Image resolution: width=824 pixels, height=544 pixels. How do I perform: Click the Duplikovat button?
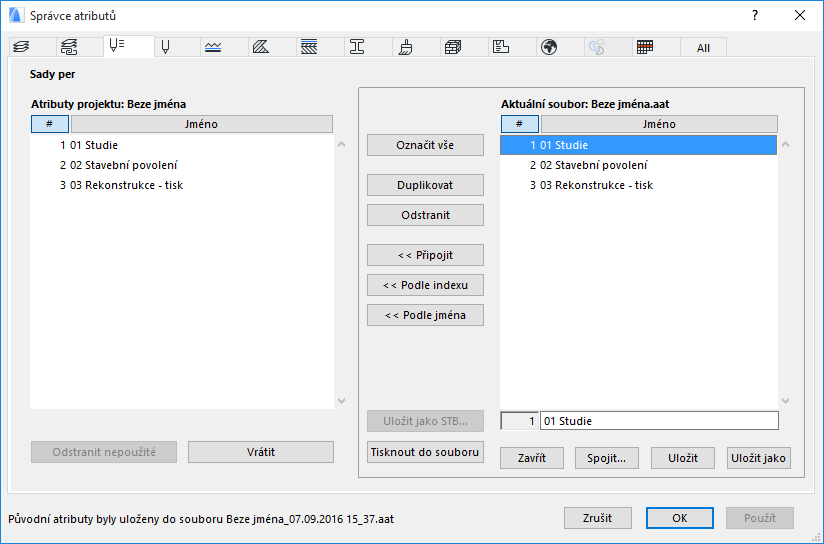(425, 185)
